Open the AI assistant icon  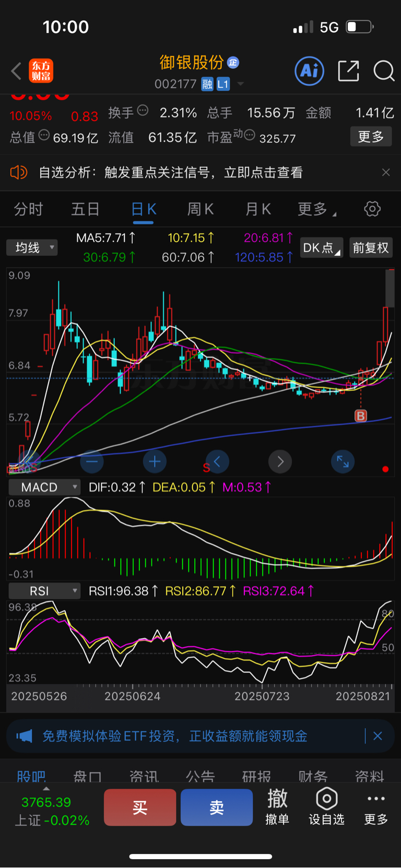coord(310,71)
